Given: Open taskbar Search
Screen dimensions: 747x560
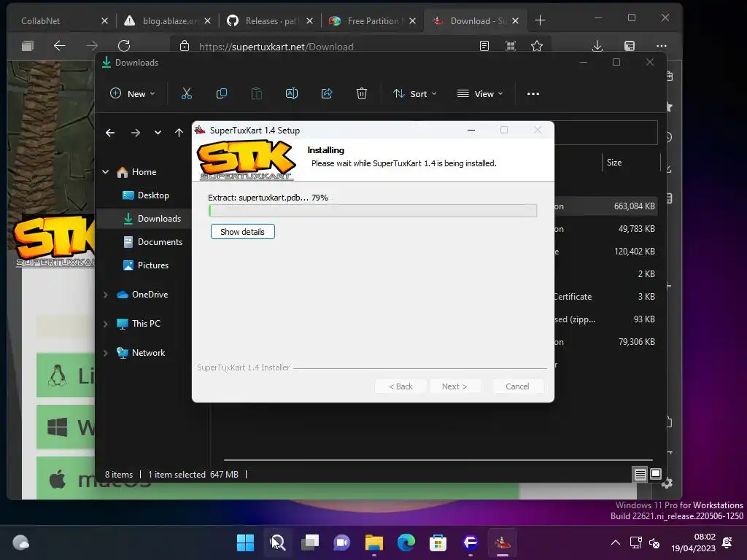Looking at the screenshot, I should click(x=277, y=542).
